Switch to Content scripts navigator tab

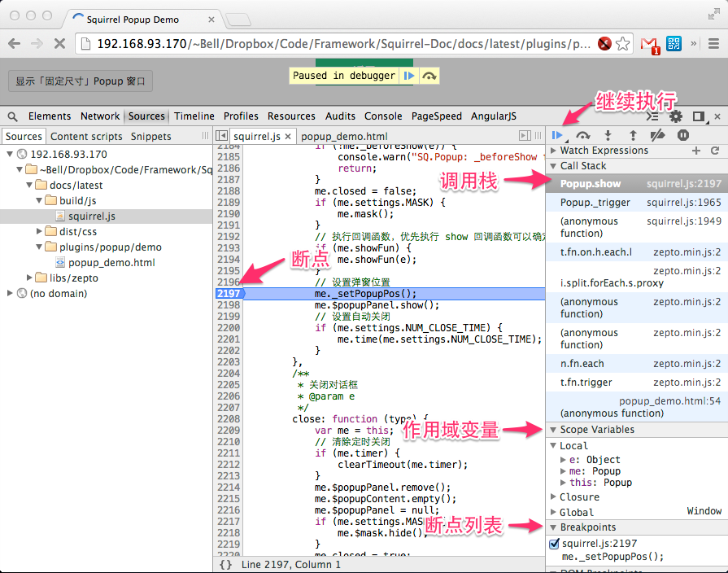coord(86,136)
